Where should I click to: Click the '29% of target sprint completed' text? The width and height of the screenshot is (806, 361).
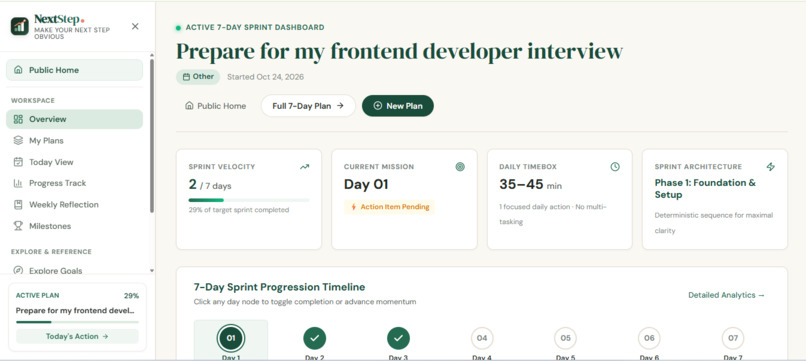tap(239, 210)
